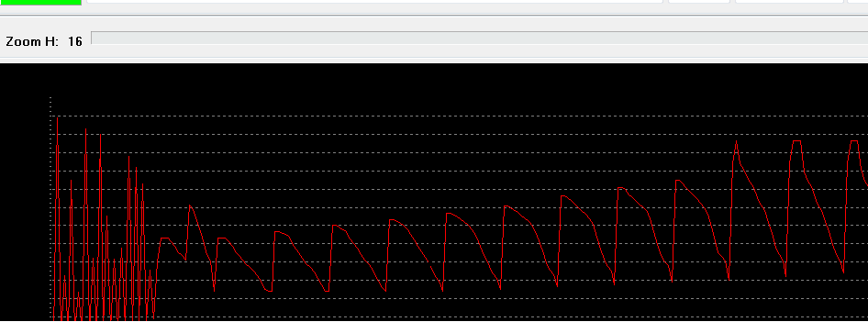868x333 pixels.
Task: Click the first flat-topped tall peak near the right
Action: [x=796, y=141]
